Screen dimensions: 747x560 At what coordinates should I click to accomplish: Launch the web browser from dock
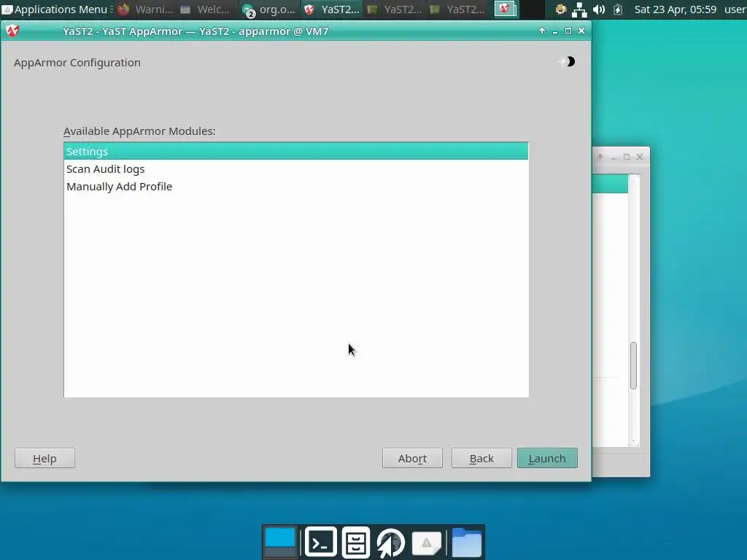click(x=391, y=542)
